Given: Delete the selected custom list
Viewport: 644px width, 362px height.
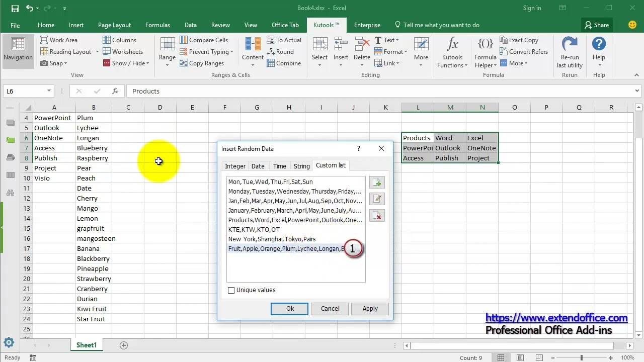Looking at the screenshot, I should pos(377,216).
